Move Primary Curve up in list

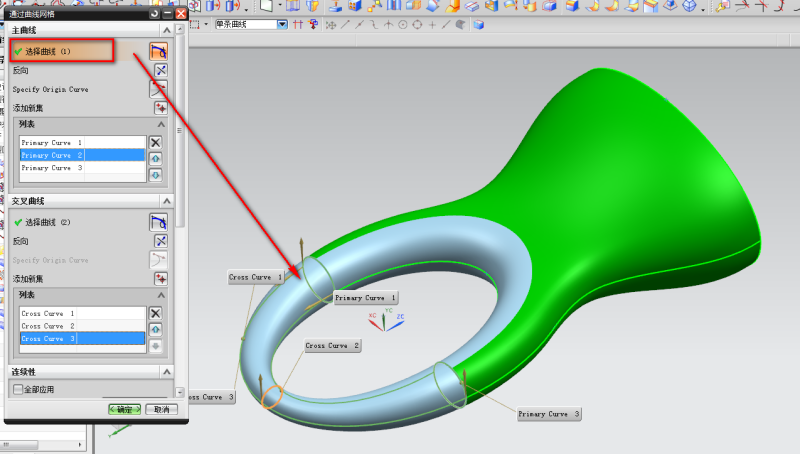[x=155, y=159]
